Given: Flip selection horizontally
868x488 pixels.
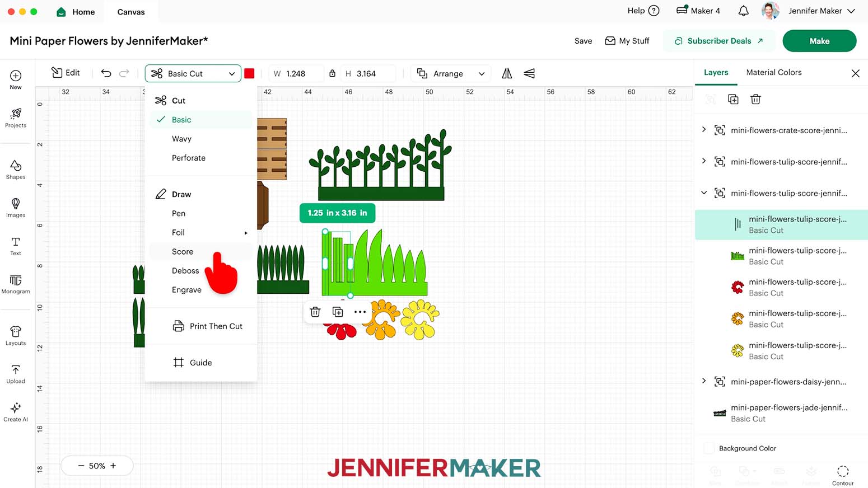Looking at the screenshot, I should pos(507,73).
